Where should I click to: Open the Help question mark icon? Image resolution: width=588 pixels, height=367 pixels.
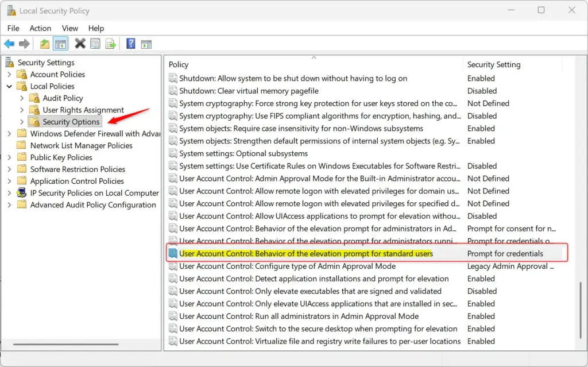(130, 44)
